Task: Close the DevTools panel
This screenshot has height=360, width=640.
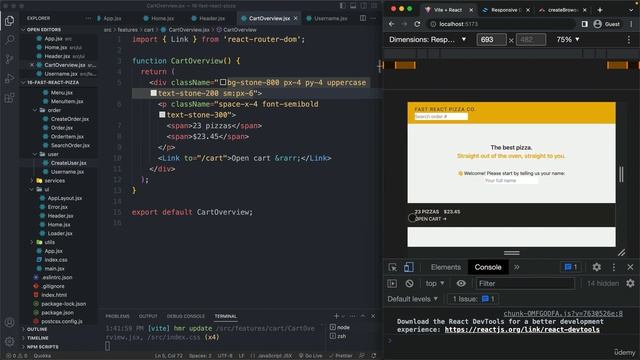Action: click(630, 267)
